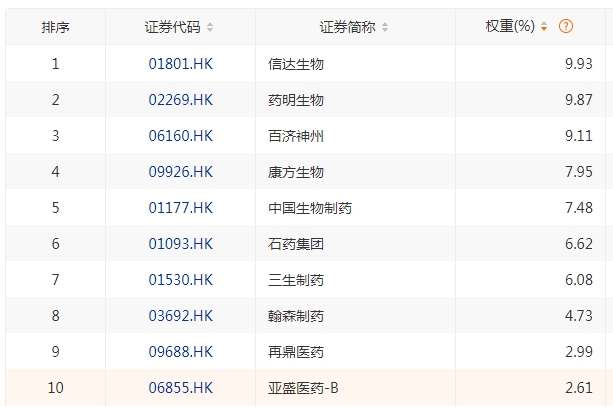Select weight value 4.73
The height and width of the screenshot is (407, 613).
coord(579,316)
